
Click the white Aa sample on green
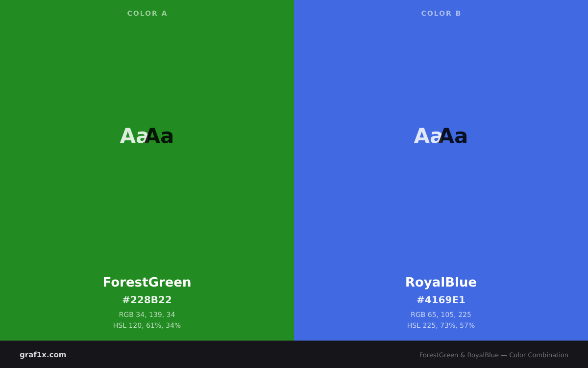[134, 136]
